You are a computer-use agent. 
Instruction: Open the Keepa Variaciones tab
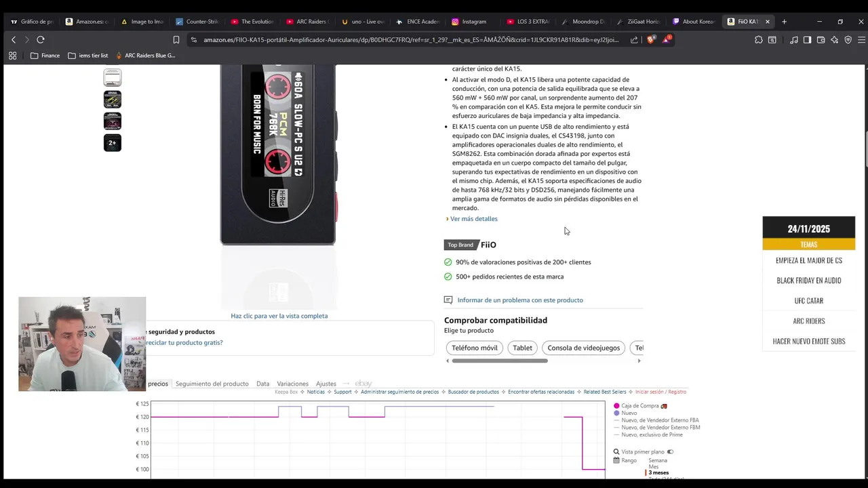pyautogui.click(x=293, y=384)
